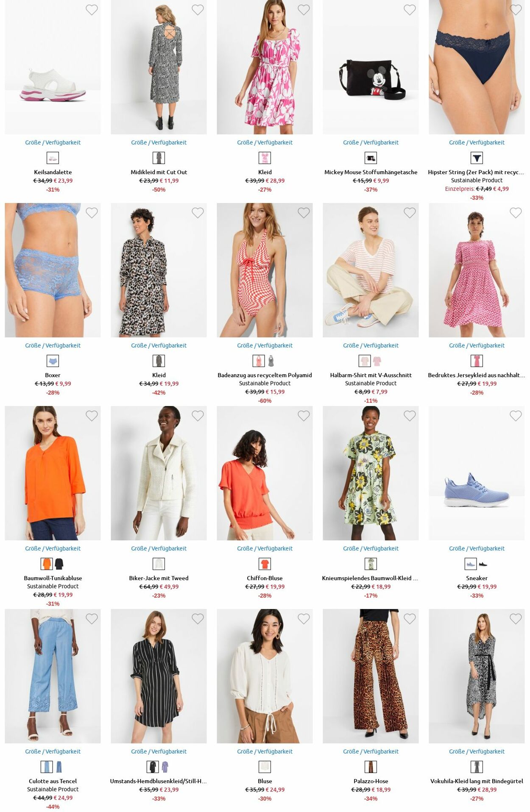Screen dimensions: 530x812
Task: Expand Größe / Verfügbarkeit for Halbarm-Shirt
Action: [371, 345]
